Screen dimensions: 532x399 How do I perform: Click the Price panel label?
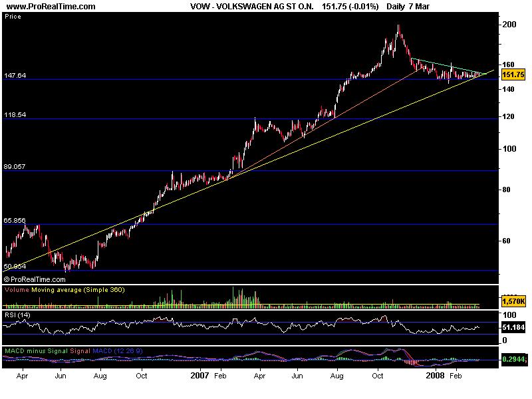click(x=13, y=16)
